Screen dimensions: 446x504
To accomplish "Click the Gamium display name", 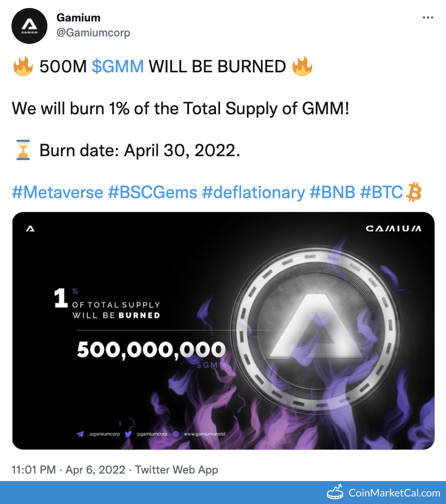I will 78,17.
